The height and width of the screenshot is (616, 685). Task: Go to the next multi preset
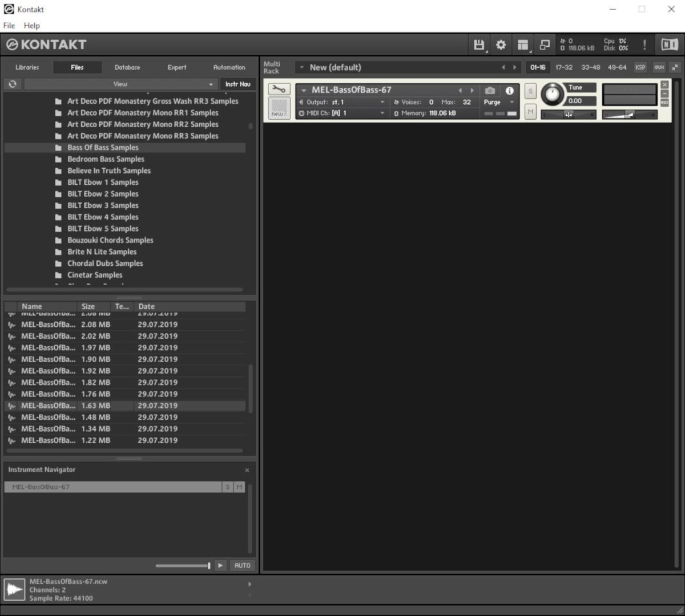[x=515, y=67]
